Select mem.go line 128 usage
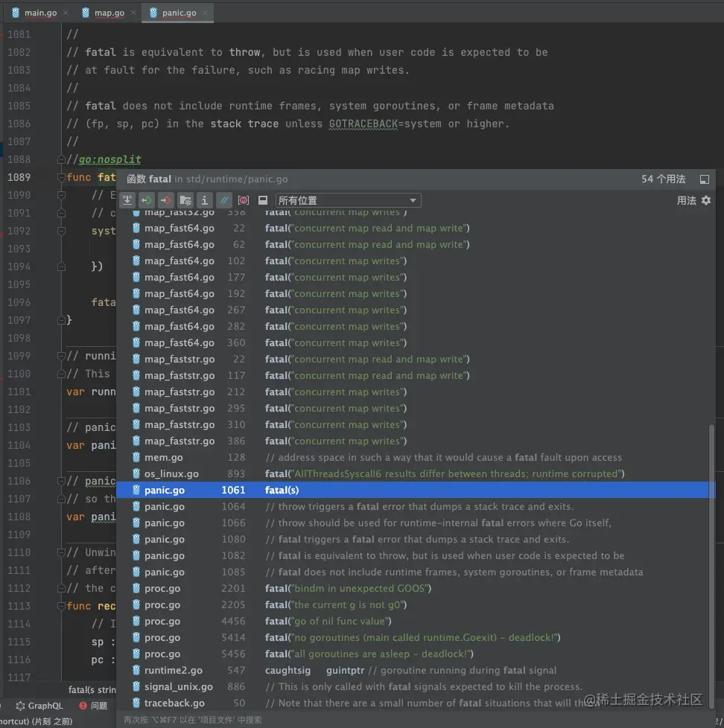The height and width of the screenshot is (728, 724). coord(413,457)
